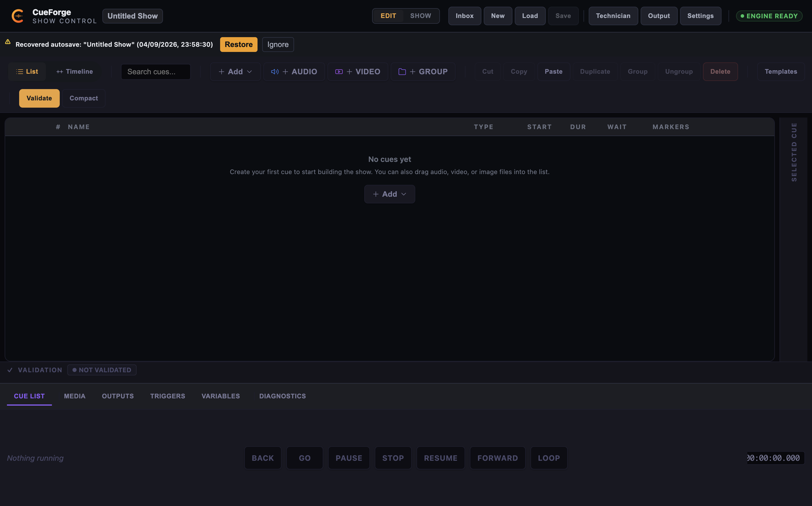Open Templates

pyautogui.click(x=781, y=72)
